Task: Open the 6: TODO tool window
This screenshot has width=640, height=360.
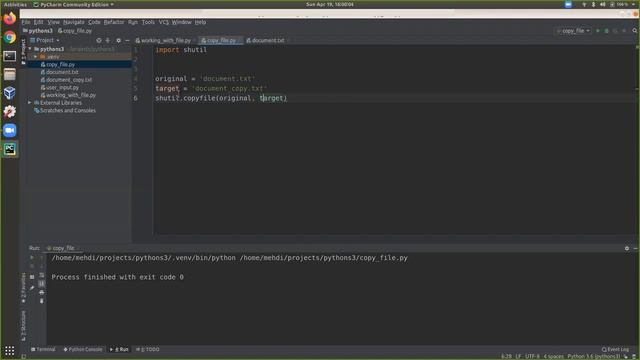Action: (x=148, y=349)
